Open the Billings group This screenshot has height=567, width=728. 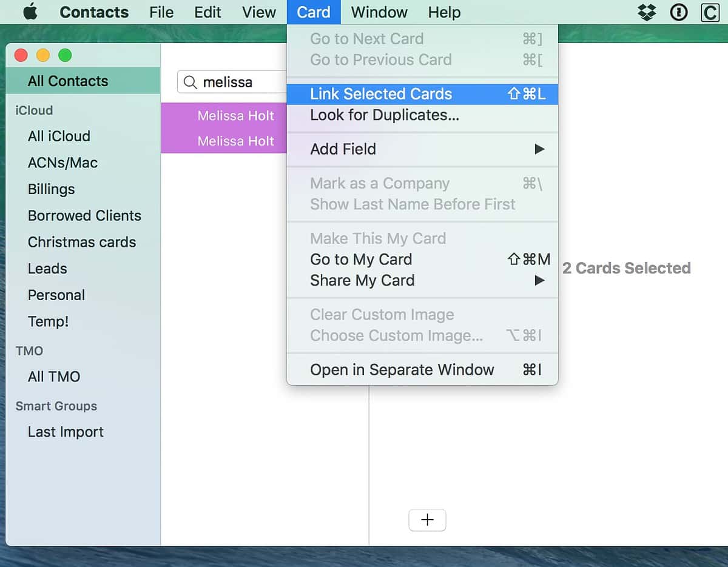coord(51,189)
